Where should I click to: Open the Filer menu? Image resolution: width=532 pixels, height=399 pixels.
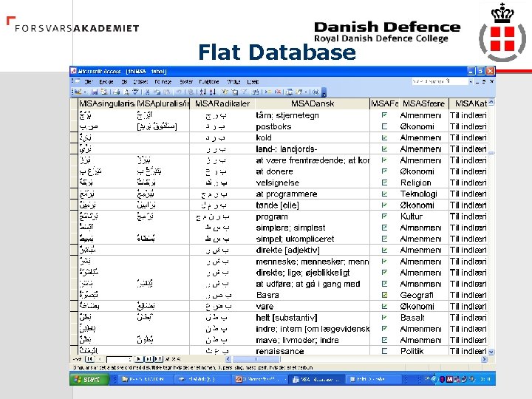89,82
